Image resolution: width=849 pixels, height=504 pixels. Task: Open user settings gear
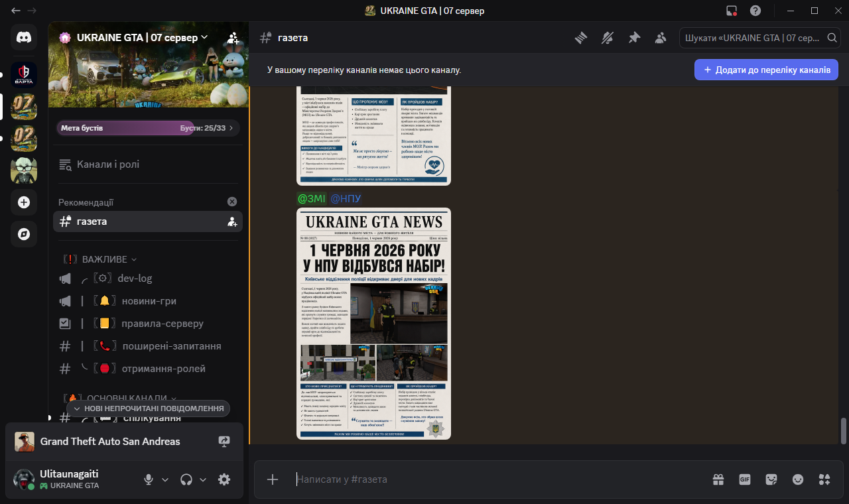(x=225, y=479)
